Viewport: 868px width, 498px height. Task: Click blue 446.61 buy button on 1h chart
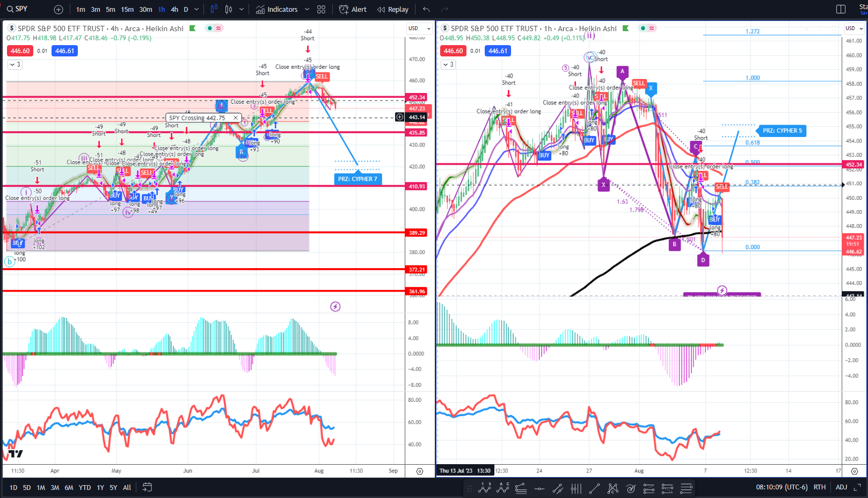point(498,51)
